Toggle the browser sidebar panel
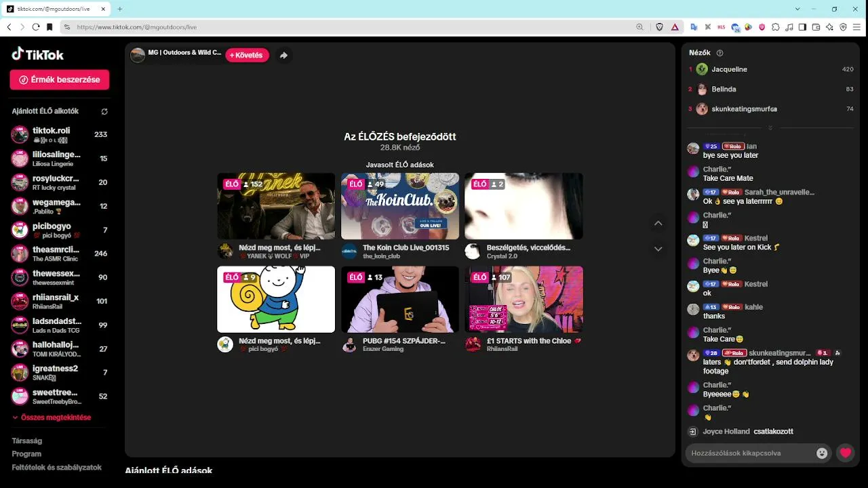This screenshot has width=868, height=488. tap(802, 27)
